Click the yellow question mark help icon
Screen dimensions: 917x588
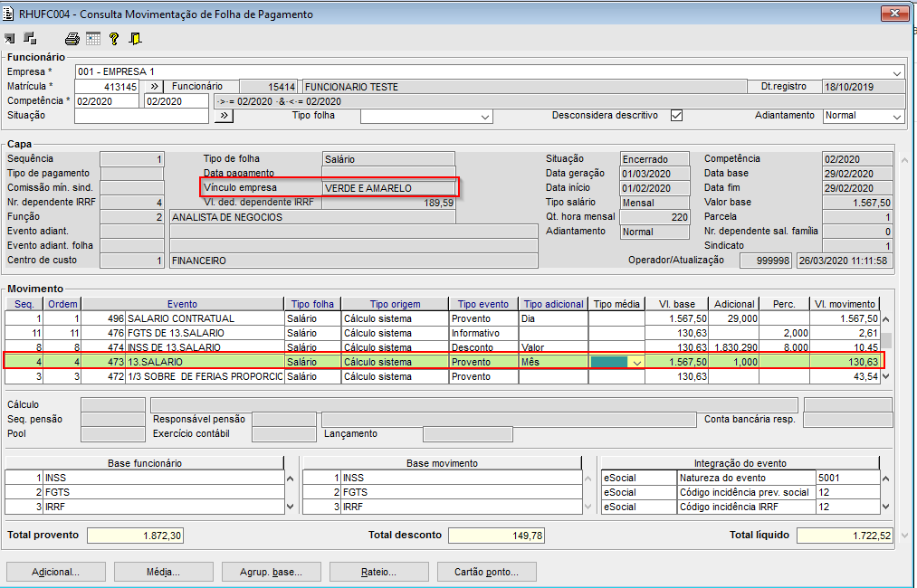pyautogui.click(x=114, y=39)
